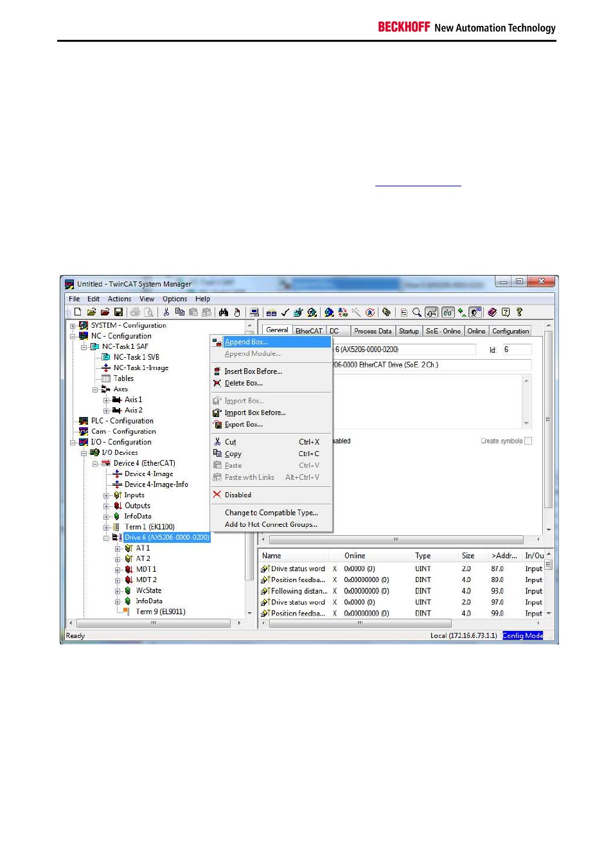
Task: Click the Online column header
Action: pos(355,556)
